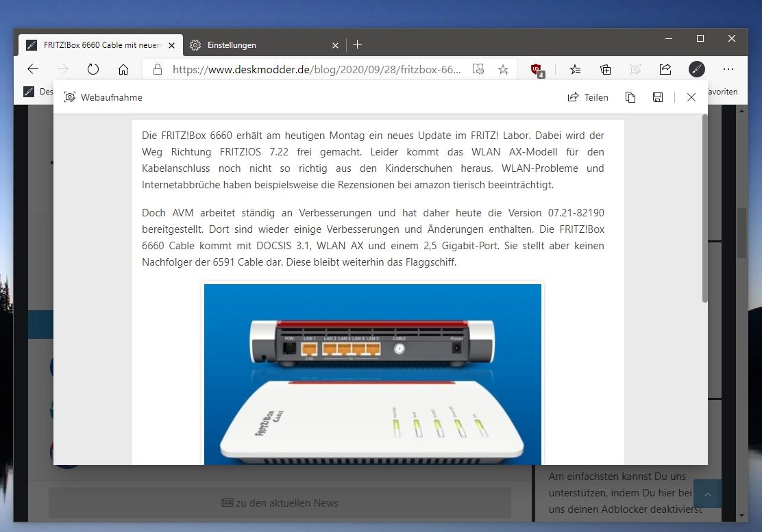Screen dimensions: 762x532
Task: Open the Collections icon
Action: tap(605, 69)
